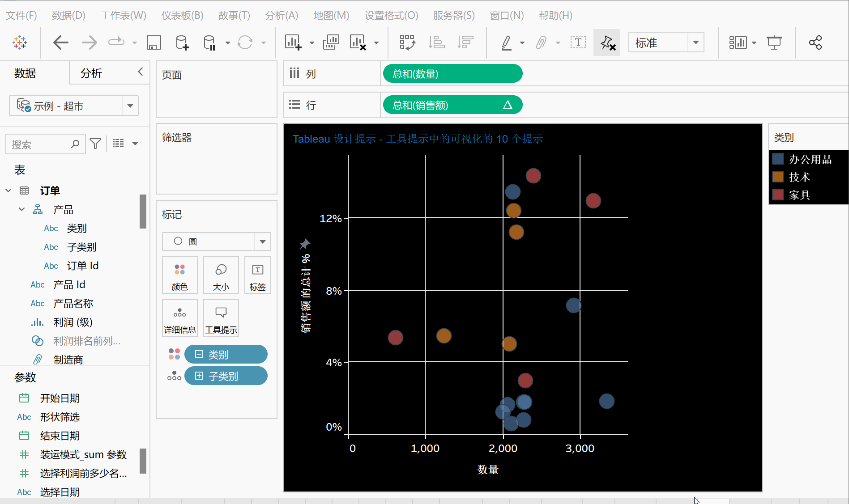849x504 pixels.
Task: Click the 家具 legend color swatch
Action: pos(778,195)
